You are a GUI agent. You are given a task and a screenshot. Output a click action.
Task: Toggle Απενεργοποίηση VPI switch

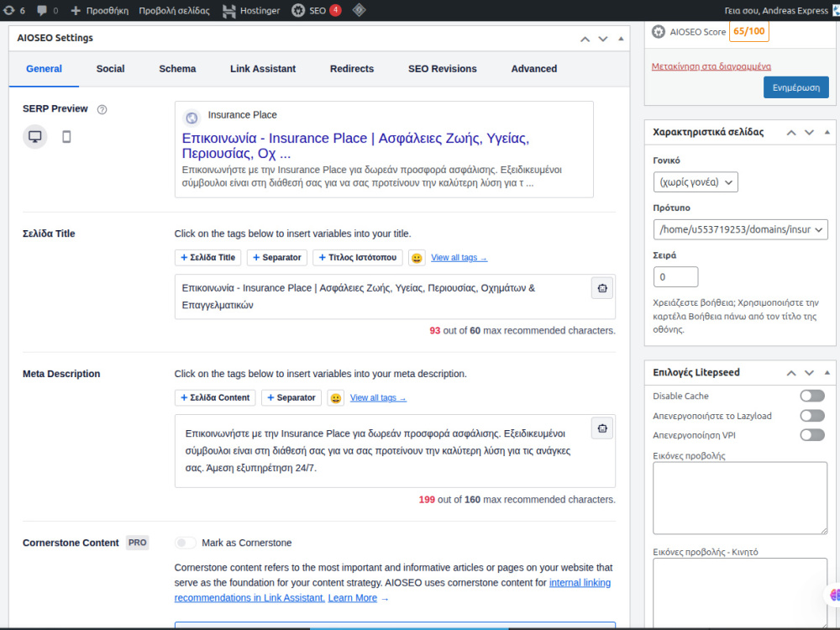click(812, 435)
